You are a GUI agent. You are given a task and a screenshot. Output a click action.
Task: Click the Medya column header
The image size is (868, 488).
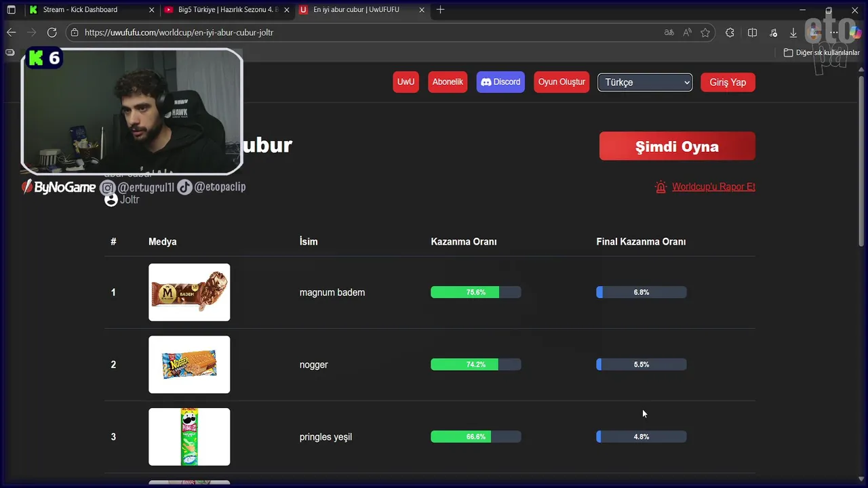163,242
